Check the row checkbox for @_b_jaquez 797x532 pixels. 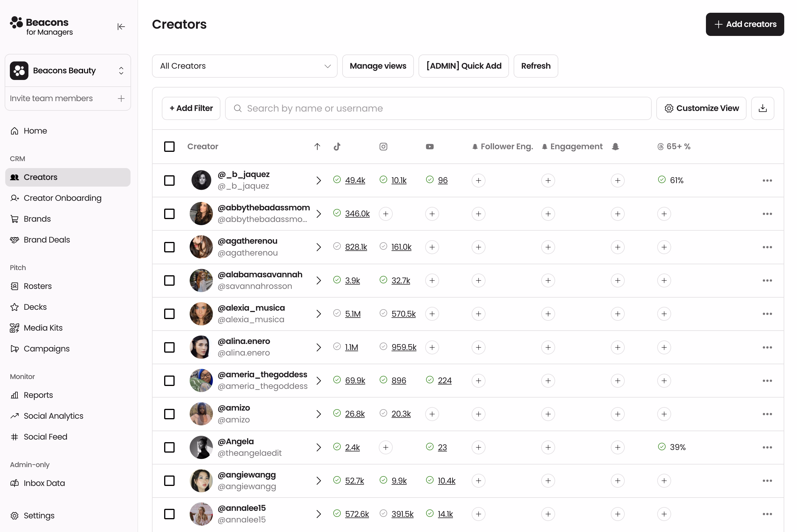pyautogui.click(x=169, y=180)
